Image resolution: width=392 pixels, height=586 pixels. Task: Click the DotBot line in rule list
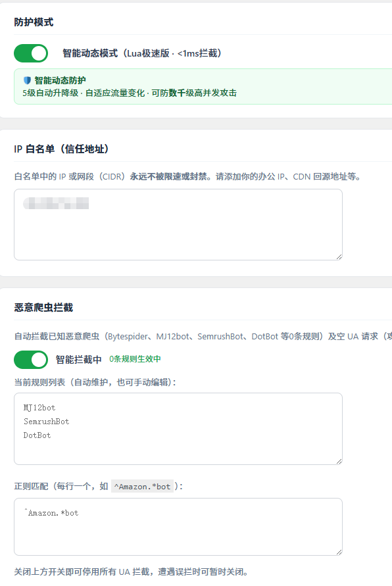click(37, 435)
